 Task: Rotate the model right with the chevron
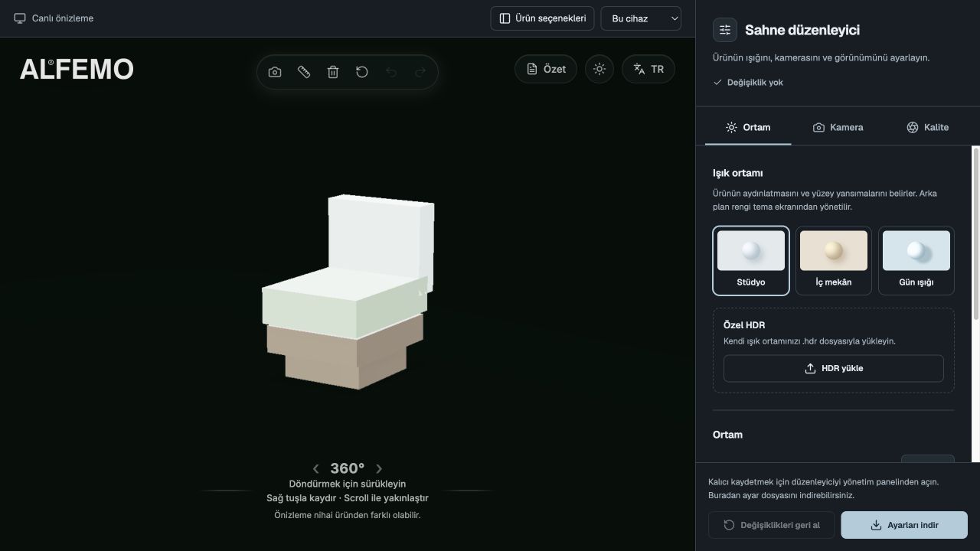[379, 468]
